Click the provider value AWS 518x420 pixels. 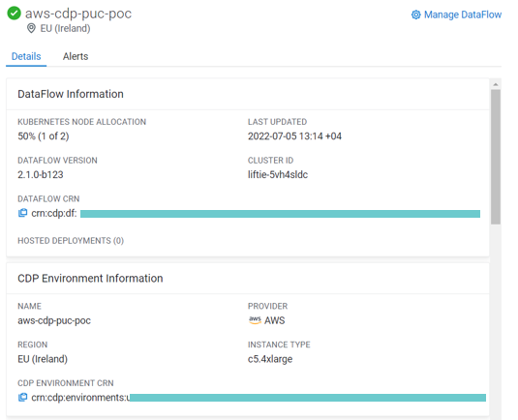275,320
